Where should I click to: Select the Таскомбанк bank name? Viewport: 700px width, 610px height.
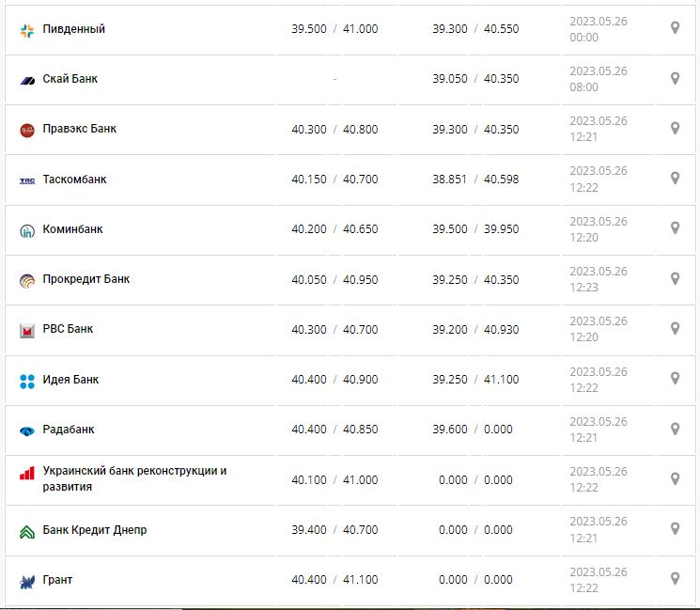75,180
